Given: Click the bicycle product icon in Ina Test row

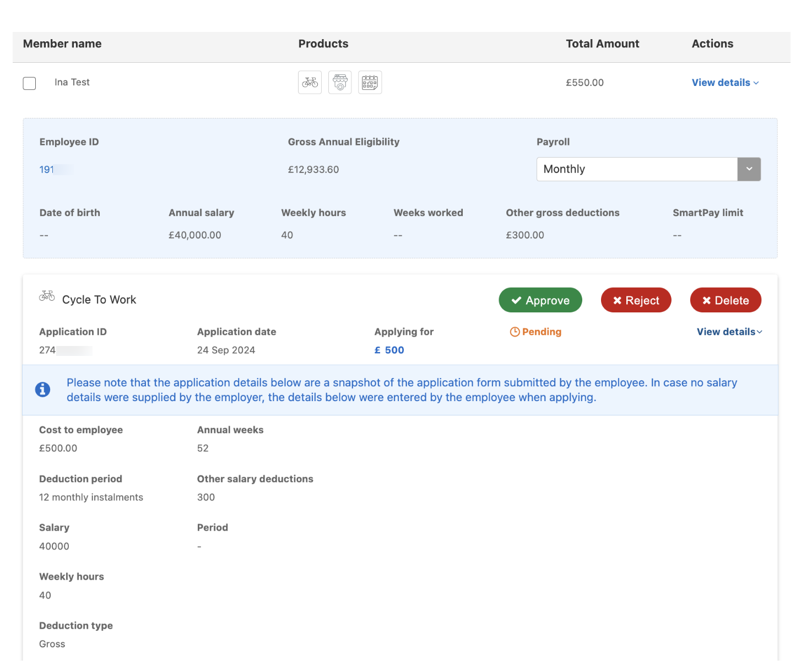Looking at the screenshot, I should [310, 83].
